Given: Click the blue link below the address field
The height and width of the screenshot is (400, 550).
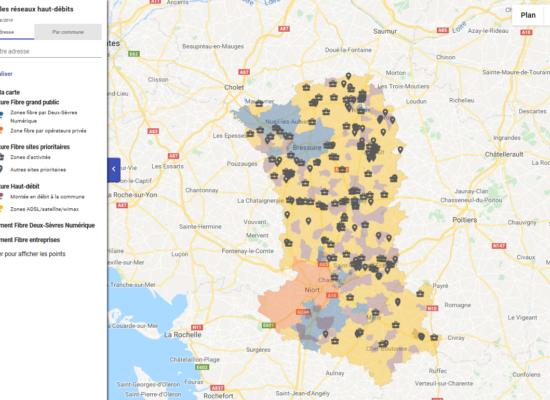Looking at the screenshot, I should tap(6, 74).
